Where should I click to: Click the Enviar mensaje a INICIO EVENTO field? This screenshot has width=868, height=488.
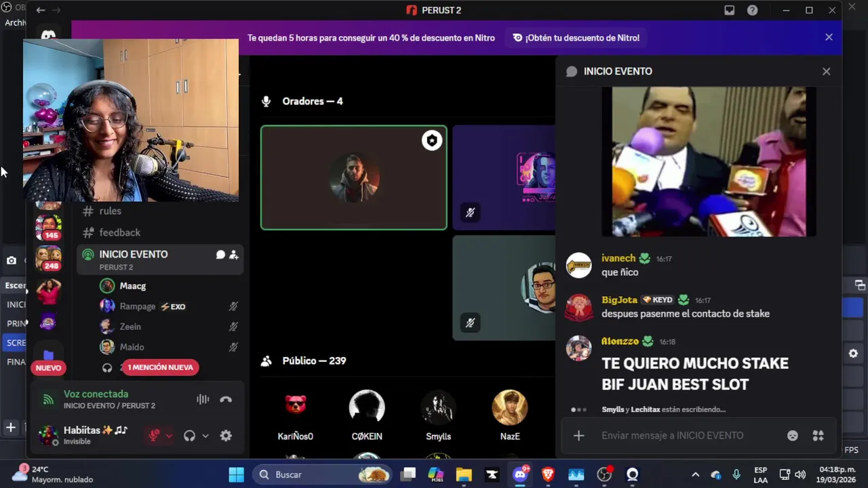tap(673, 436)
